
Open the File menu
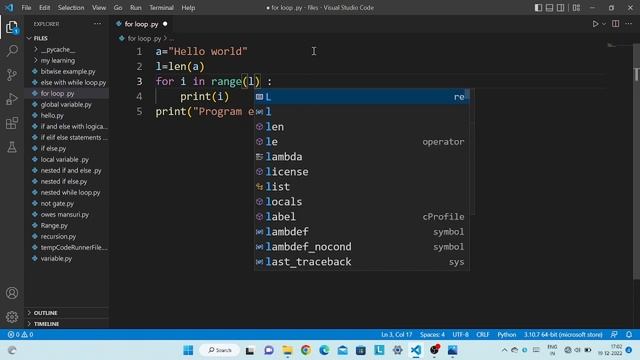tap(26, 8)
